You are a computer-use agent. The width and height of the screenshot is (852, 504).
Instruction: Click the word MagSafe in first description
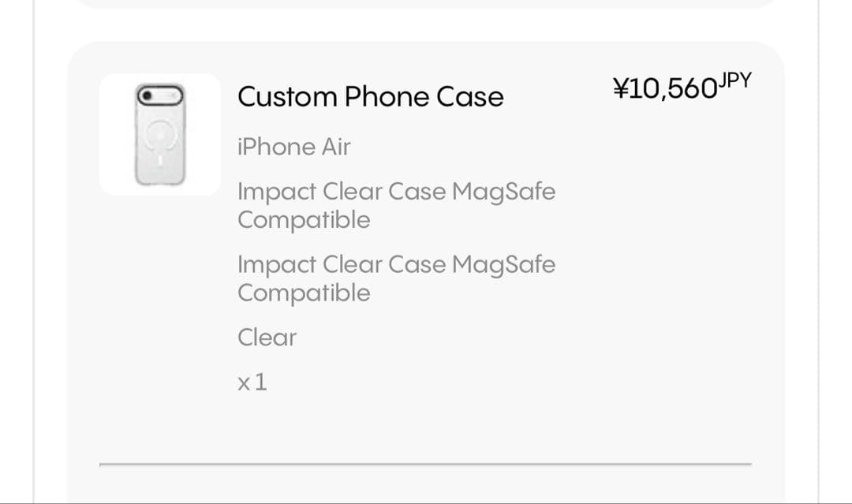coord(503,192)
